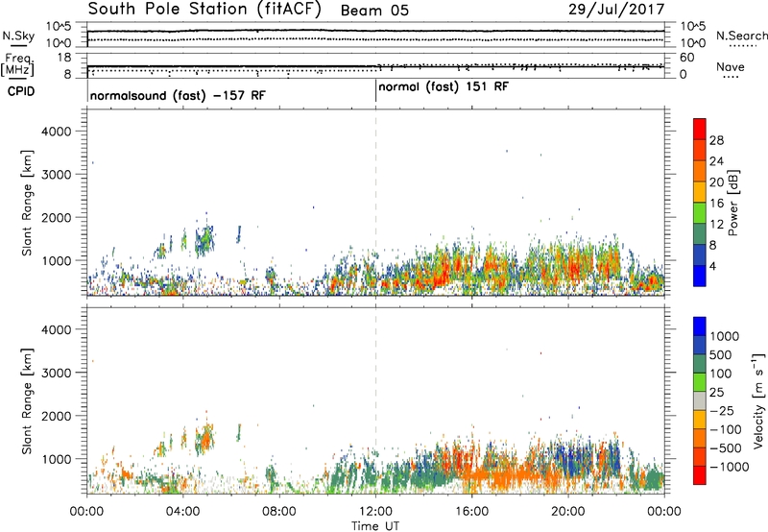Click the Nave axis "60" tick label

(686, 58)
